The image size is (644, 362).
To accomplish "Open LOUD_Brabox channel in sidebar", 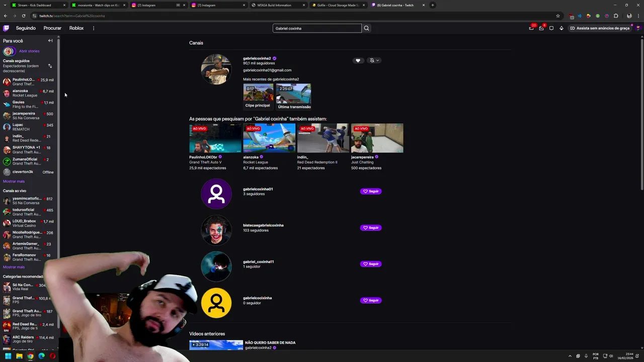I will [29, 223].
